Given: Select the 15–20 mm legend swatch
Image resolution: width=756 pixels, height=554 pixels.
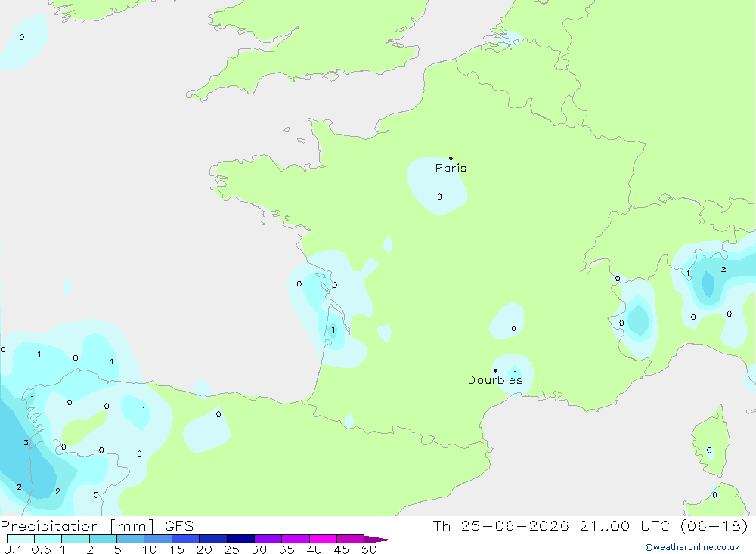Looking at the screenshot, I should pos(186,539).
